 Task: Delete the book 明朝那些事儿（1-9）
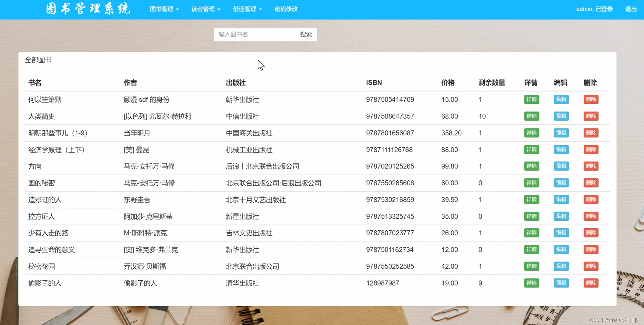click(591, 133)
